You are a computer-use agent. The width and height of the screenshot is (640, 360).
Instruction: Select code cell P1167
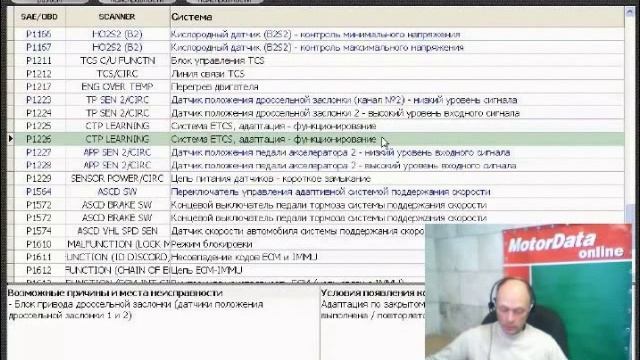[x=39, y=47]
